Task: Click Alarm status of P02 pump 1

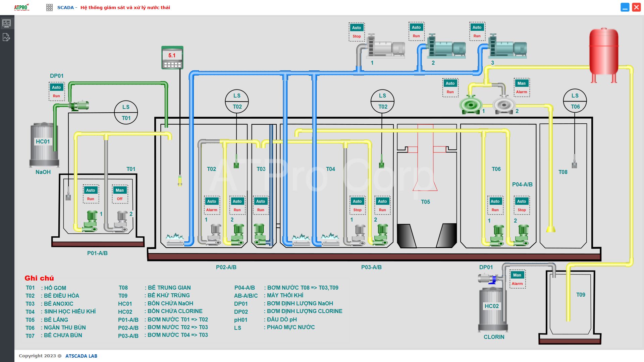Action: click(x=212, y=210)
